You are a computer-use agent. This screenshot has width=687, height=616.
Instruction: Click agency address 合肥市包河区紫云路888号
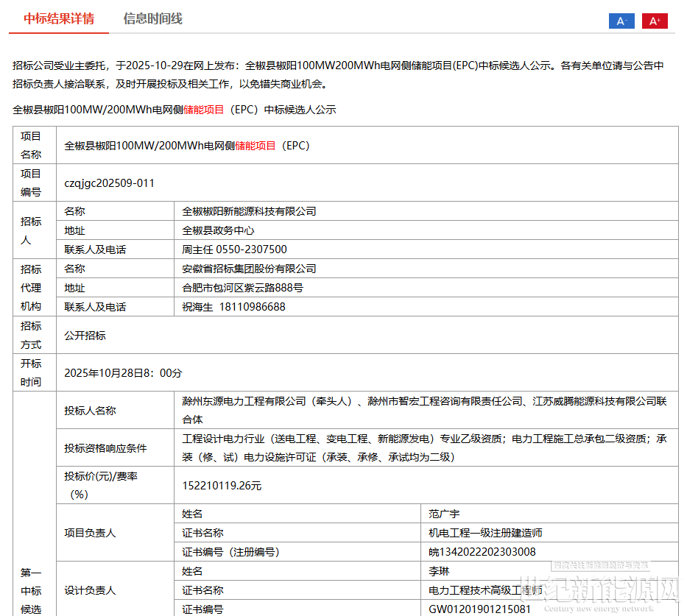click(x=242, y=288)
